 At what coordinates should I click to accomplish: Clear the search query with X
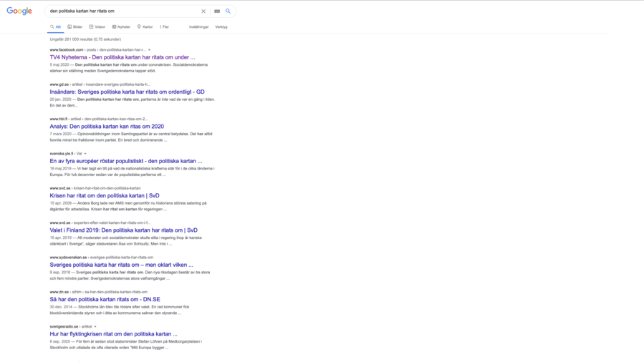tap(203, 11)
